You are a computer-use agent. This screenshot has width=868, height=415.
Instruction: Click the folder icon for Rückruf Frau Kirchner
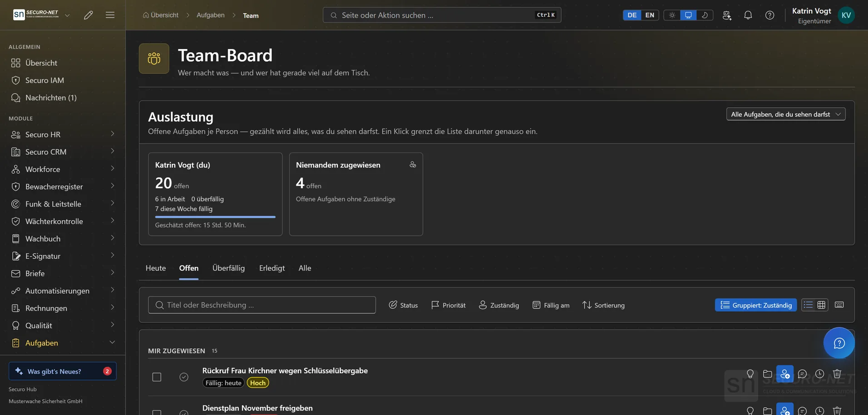pos(768,374)
